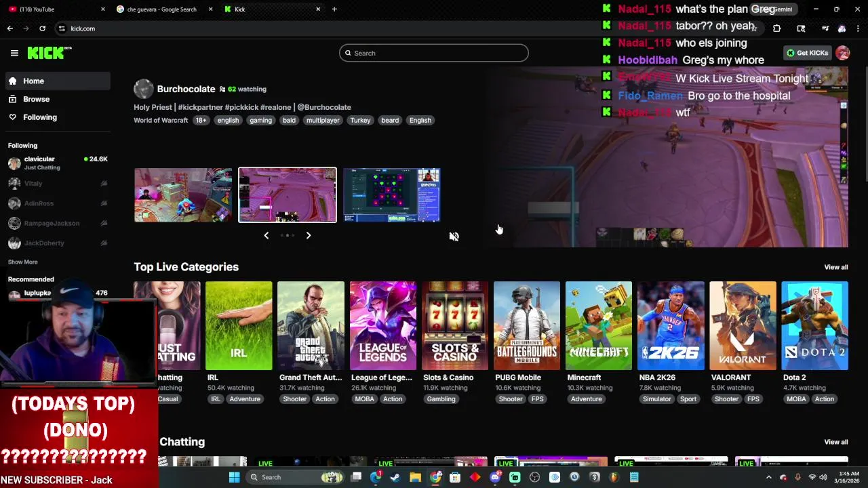Reload the kick.com page

coord(42,28)
